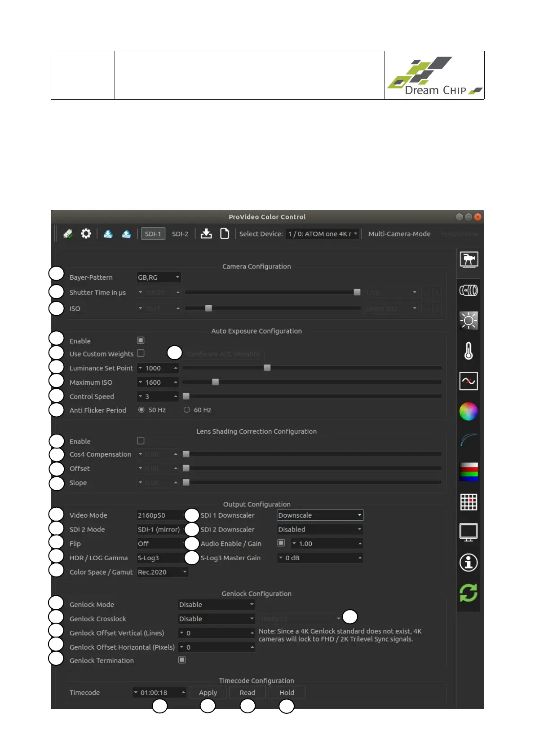Open the Video Mode 2160p50 dropdown

pyautogui.click(x=162, y=515)
